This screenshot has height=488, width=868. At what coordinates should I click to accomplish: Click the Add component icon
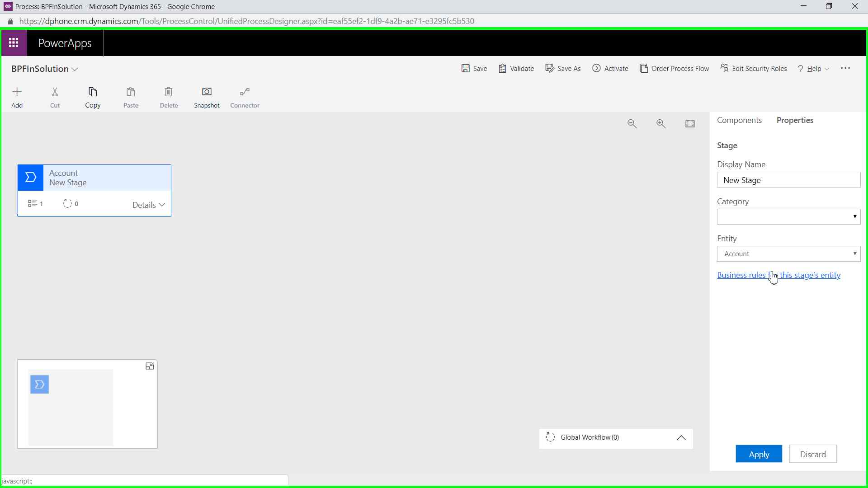17,92
